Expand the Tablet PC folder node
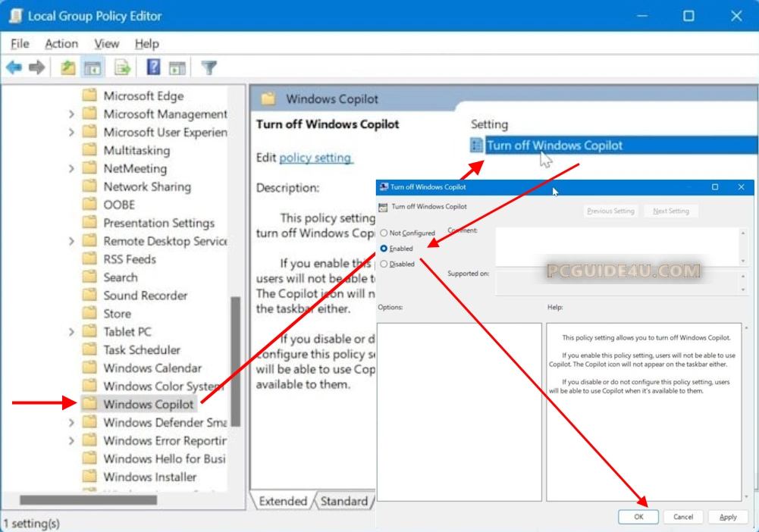759x532 pixels. tap(71, 332)
